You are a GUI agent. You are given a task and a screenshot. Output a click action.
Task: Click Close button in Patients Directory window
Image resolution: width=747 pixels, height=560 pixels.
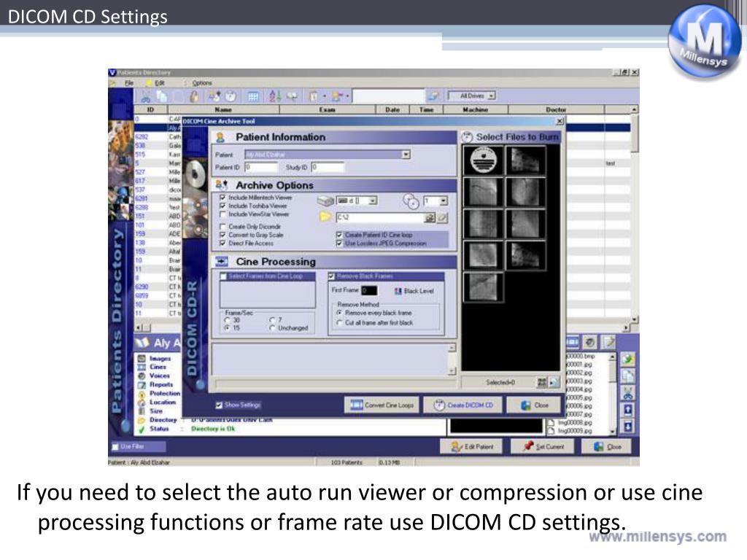point(608,447)
